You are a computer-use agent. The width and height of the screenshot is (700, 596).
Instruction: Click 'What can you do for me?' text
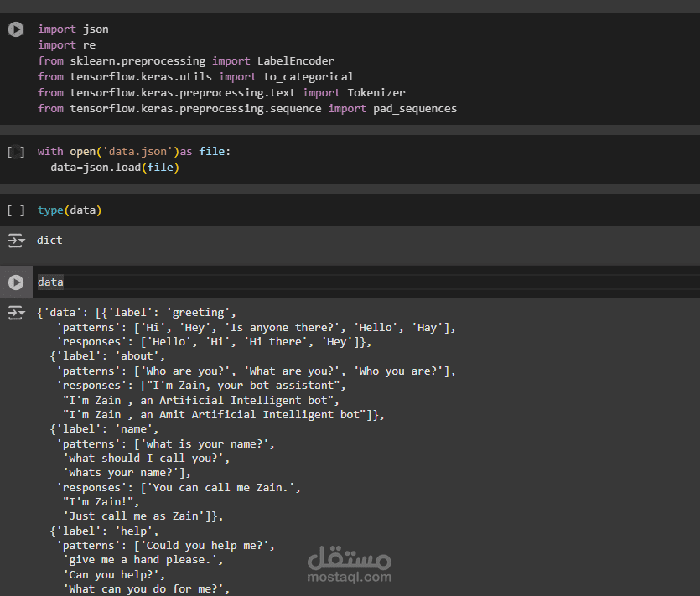click(143, 589)
